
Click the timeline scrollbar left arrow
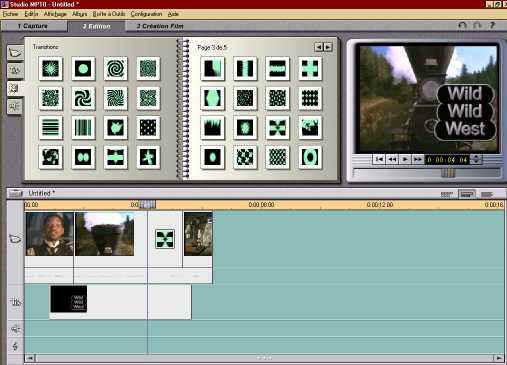coord(30,358)
